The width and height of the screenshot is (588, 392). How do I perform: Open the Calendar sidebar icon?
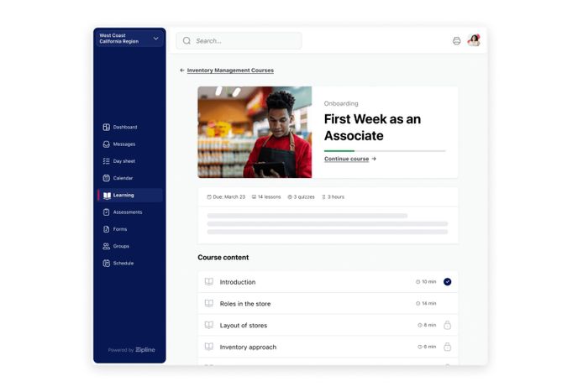coord(106,178)
